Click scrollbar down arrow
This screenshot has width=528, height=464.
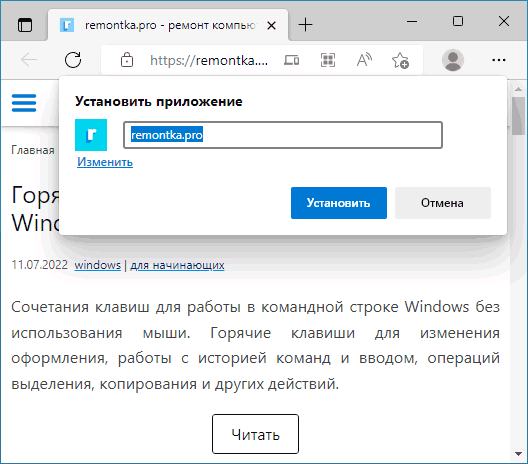(x=519, y=454)
